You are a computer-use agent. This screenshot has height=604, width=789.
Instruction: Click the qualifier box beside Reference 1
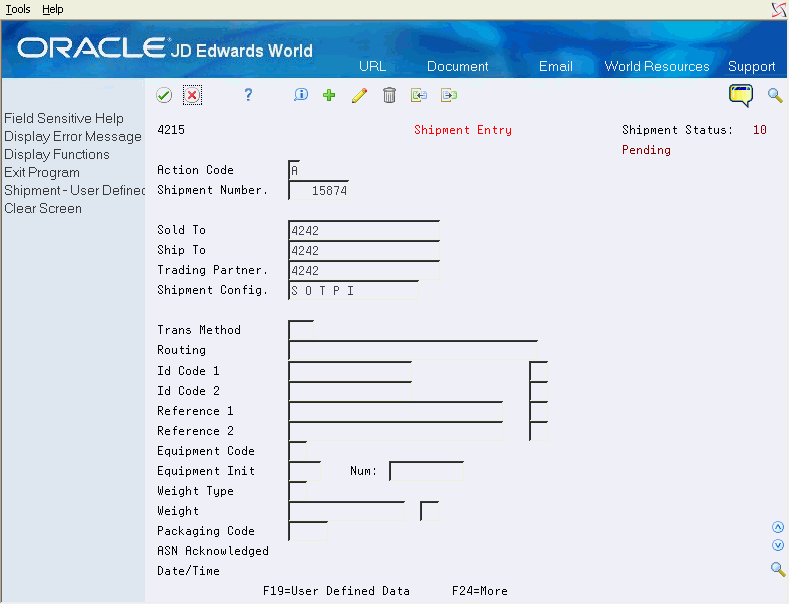[538, 411]
